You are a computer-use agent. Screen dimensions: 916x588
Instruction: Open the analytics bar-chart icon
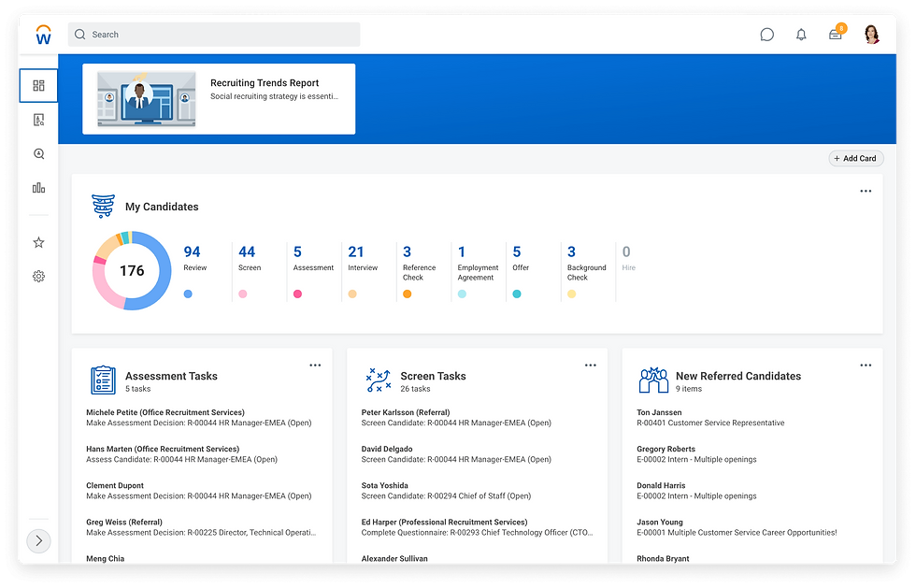click(x=38, y=187)
